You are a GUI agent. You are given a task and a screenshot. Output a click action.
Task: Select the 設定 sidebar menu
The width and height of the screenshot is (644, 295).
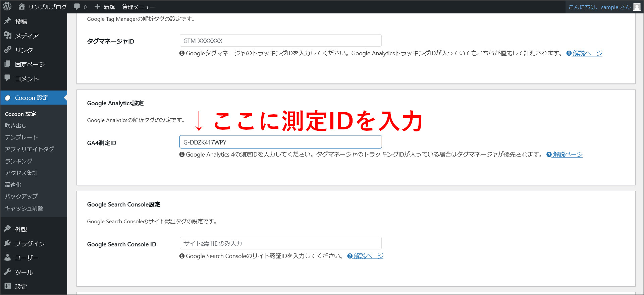coord(34,287)
